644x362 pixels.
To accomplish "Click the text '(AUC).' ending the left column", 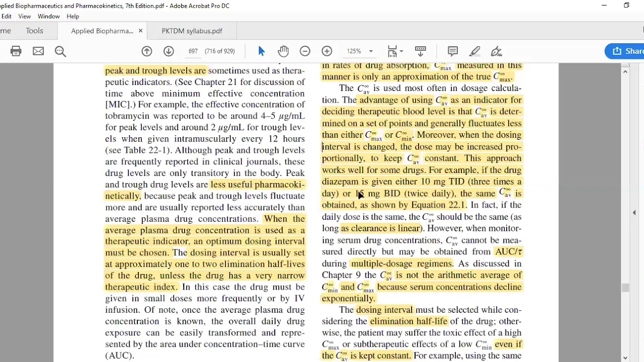I will click(x=120, y=355).
